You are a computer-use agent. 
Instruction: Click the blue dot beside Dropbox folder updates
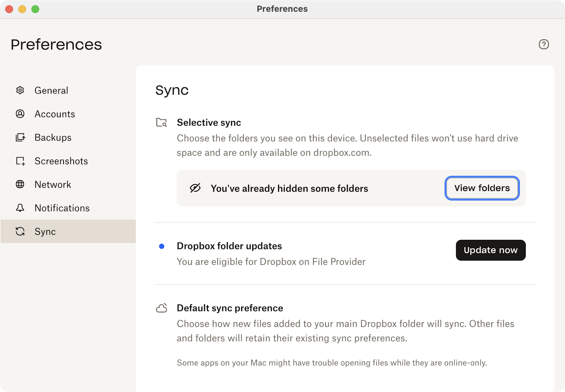point(162,246)
